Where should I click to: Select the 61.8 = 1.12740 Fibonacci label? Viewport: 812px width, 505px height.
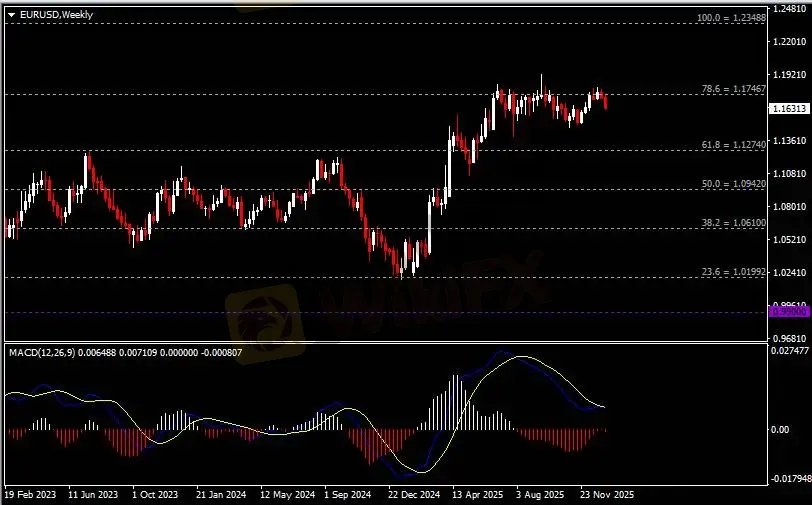coord(734,145)
